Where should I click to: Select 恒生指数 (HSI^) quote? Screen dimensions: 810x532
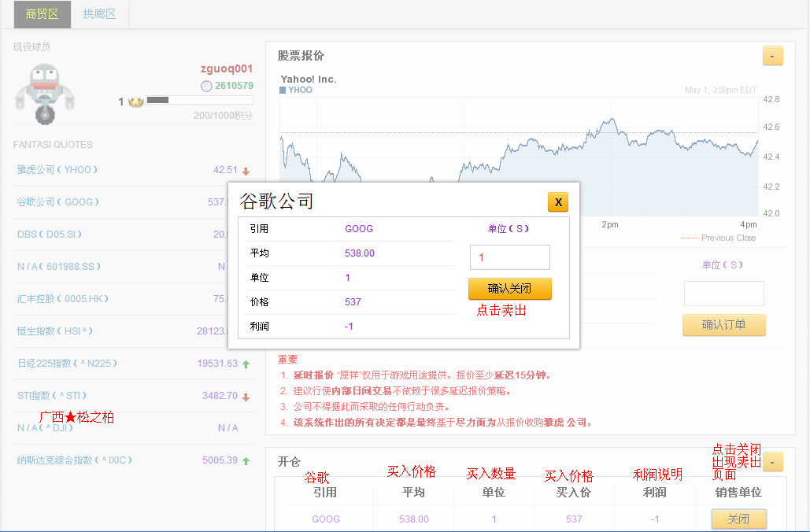(55, 331)
